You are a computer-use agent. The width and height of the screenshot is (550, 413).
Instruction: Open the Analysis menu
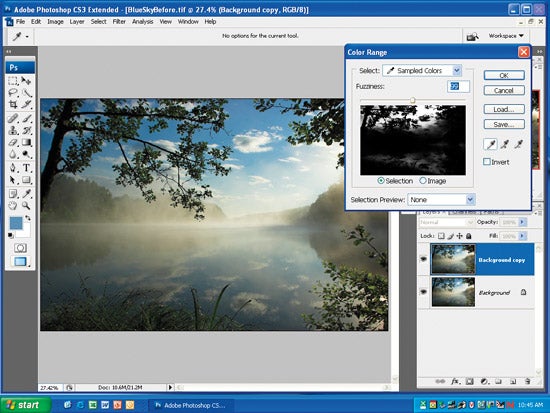pyautogui.click(x=142, y=22)
